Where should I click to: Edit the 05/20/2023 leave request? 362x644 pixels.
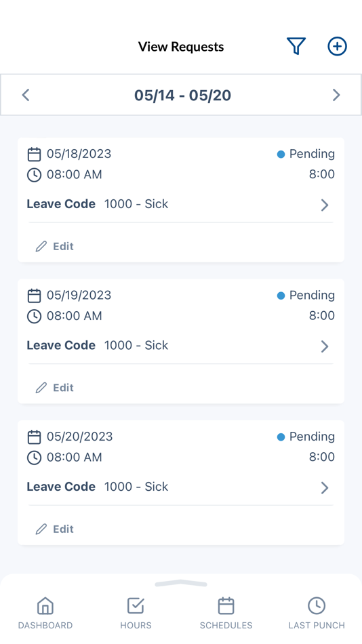click(x=55, y=529)
